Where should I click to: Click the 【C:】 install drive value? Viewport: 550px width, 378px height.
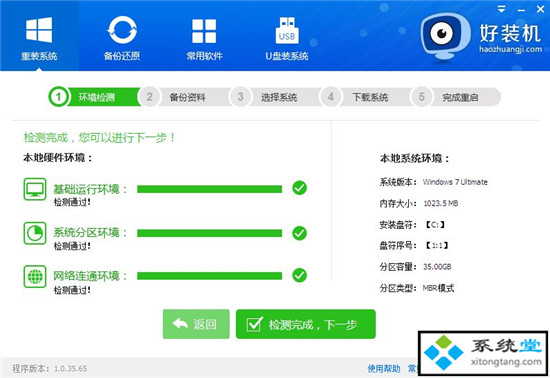click(x=435, y=225)
